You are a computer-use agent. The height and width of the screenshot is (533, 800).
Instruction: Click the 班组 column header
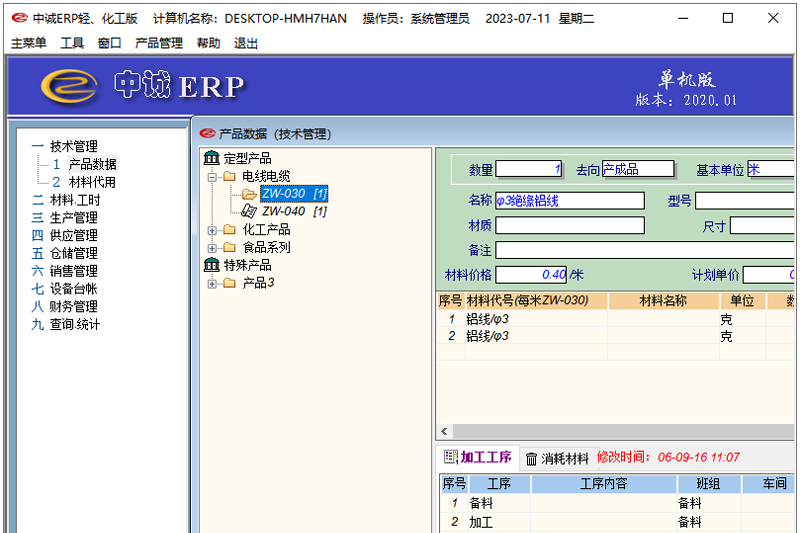[x=709, y=484]
